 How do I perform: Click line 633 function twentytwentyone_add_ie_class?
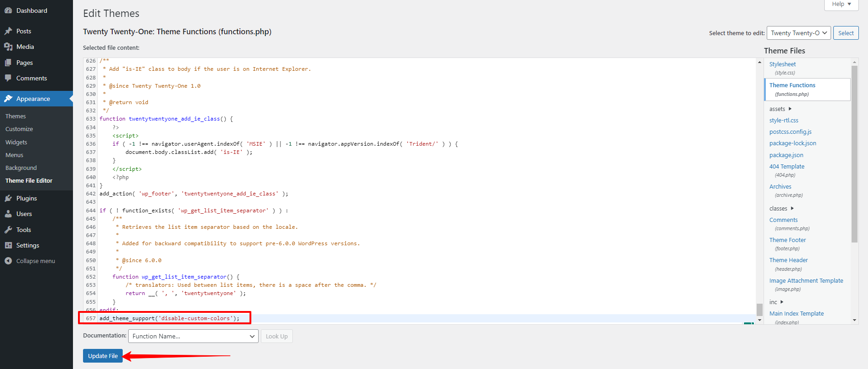[x=166, y=119]
